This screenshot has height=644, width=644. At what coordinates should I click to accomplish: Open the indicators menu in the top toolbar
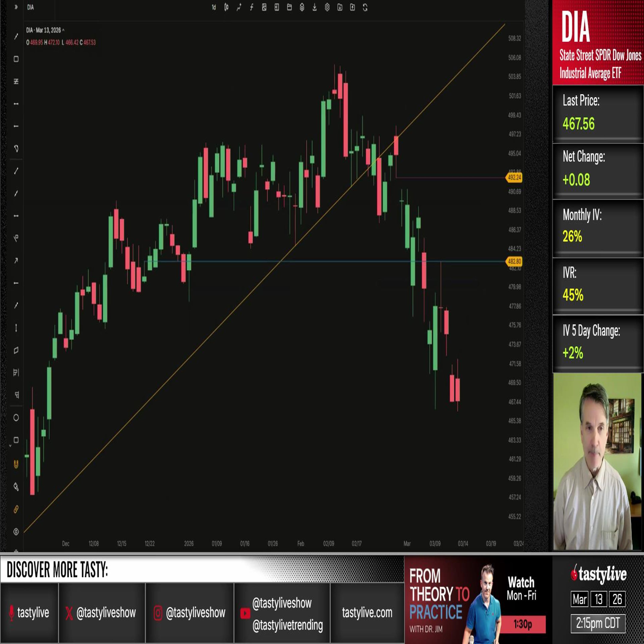[239, 7]
